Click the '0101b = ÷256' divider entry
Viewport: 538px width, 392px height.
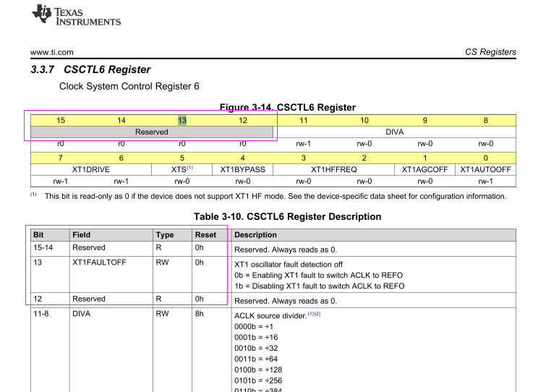(258, 380)
